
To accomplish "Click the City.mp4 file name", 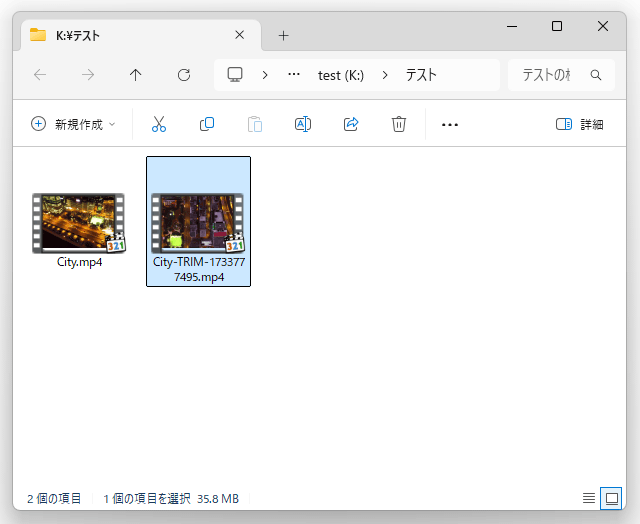I will (79, 262).
